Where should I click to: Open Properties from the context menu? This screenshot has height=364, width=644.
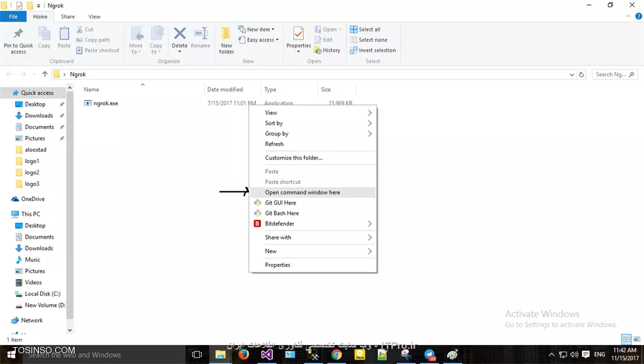tap(313, 265)
